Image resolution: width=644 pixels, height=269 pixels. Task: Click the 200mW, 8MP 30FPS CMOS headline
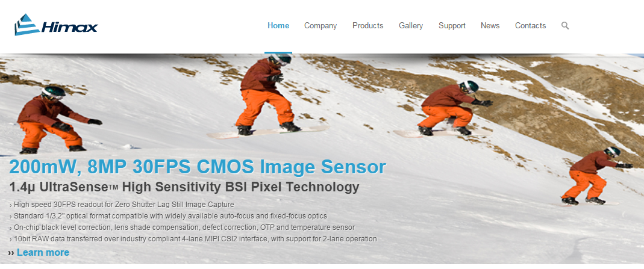198,167
